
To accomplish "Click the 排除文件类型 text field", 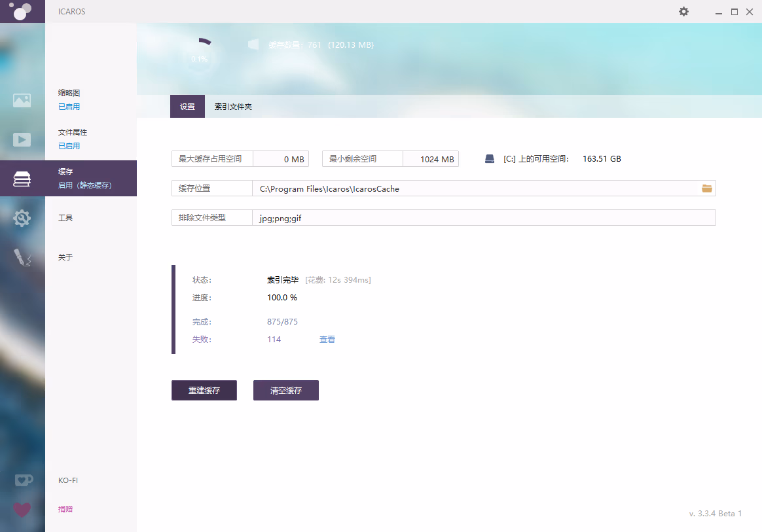I will coord(483,218).
